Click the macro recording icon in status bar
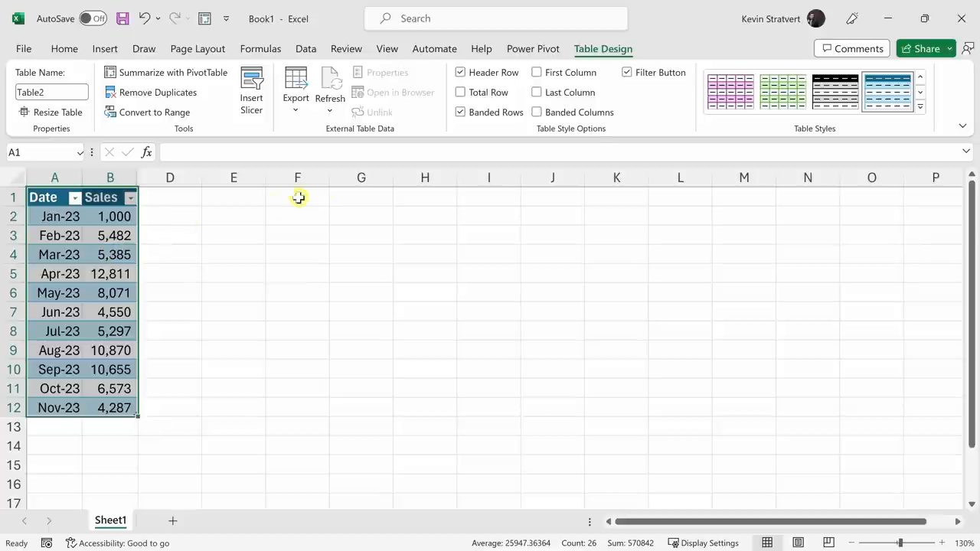The width and height of the screenshot is (980, 551). (47, 543)
